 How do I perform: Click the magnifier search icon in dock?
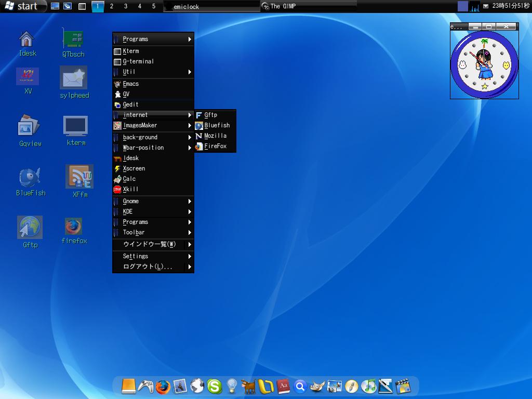[x=300, y=387]
